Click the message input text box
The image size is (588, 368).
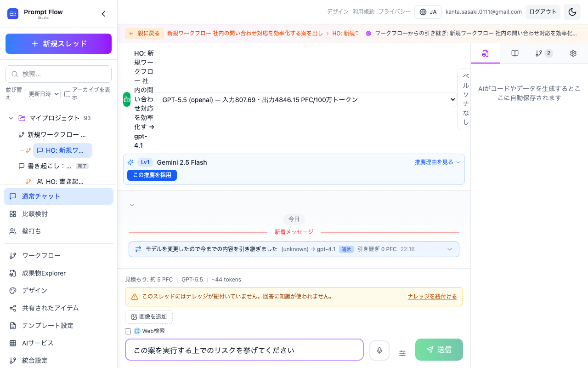pyautogui.click(x=244, y=350)
